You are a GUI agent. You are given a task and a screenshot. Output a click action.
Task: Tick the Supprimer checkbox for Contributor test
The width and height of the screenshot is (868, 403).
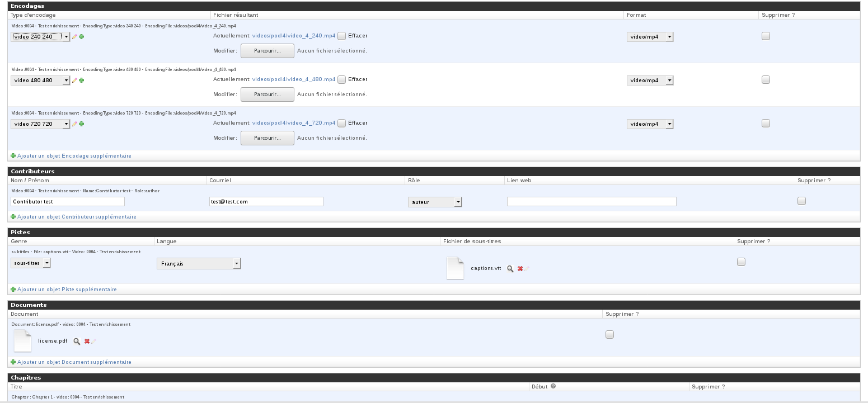801,201
